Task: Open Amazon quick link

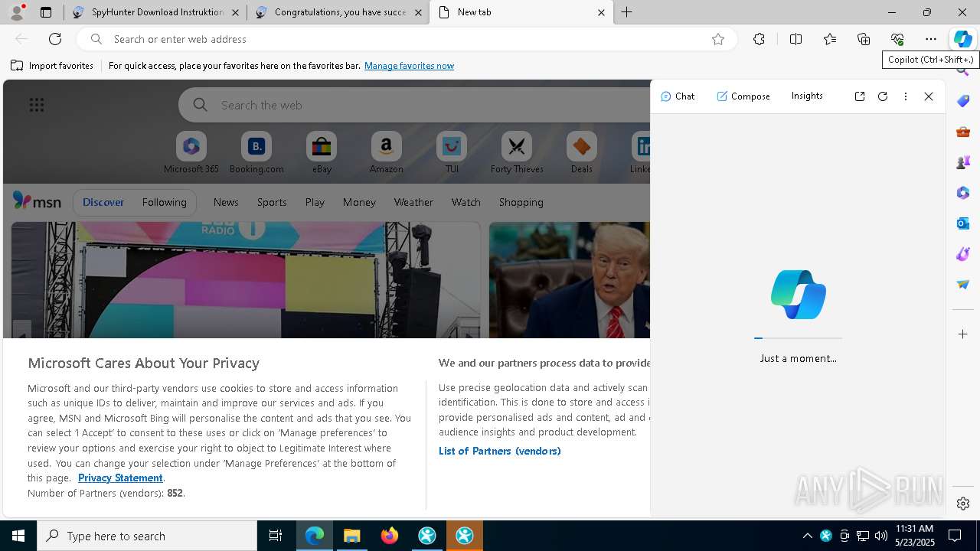Action: coord(386,152)
